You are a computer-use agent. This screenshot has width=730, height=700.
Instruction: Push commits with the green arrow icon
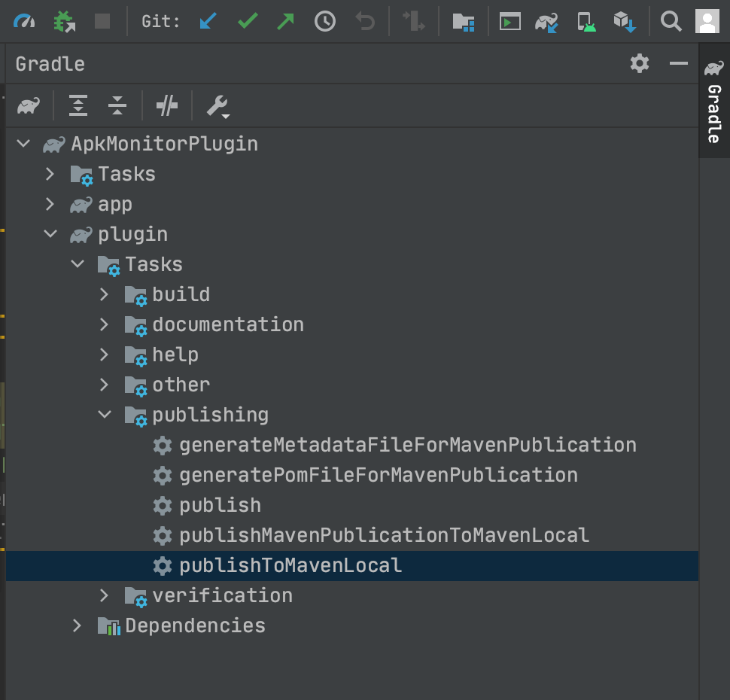[x=285, y=21]
